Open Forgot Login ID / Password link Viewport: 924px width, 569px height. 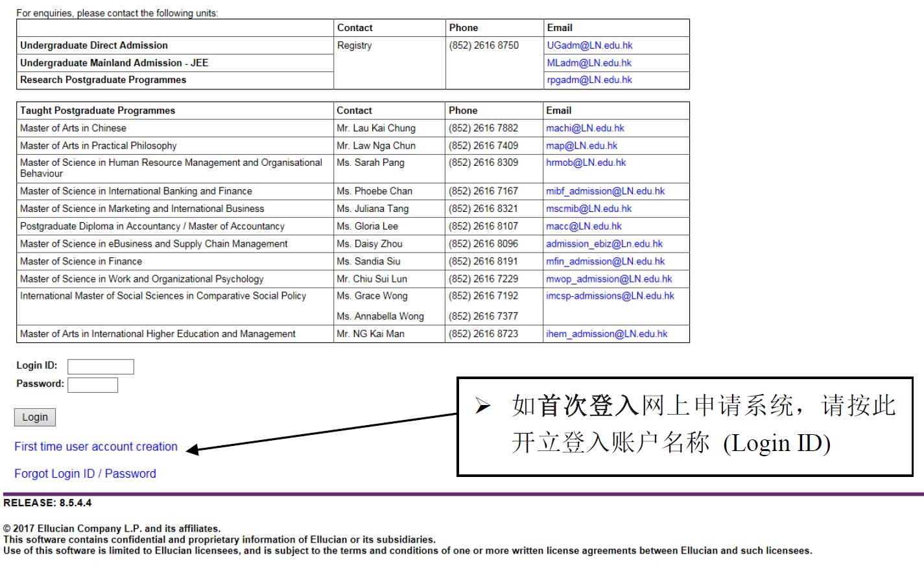[85, 474]
